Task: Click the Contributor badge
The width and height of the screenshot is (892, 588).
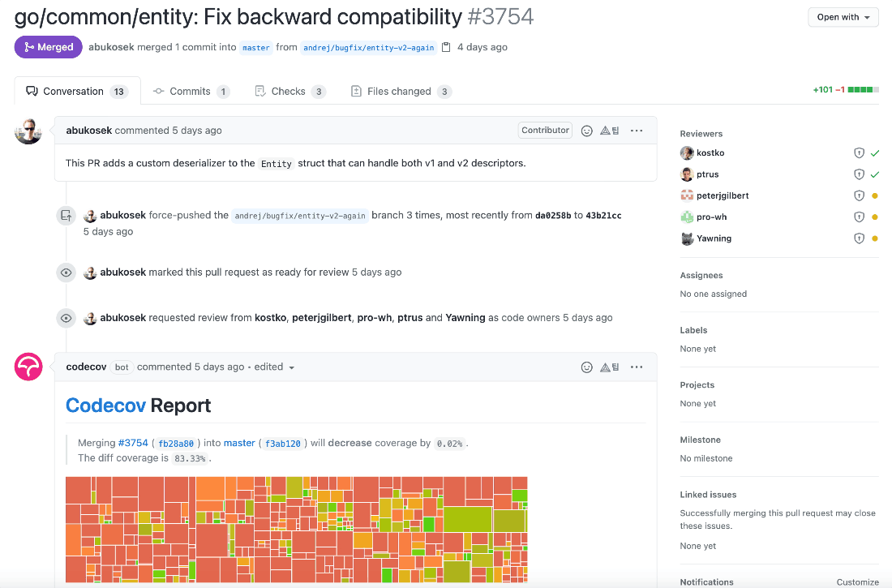Action: 545,131
